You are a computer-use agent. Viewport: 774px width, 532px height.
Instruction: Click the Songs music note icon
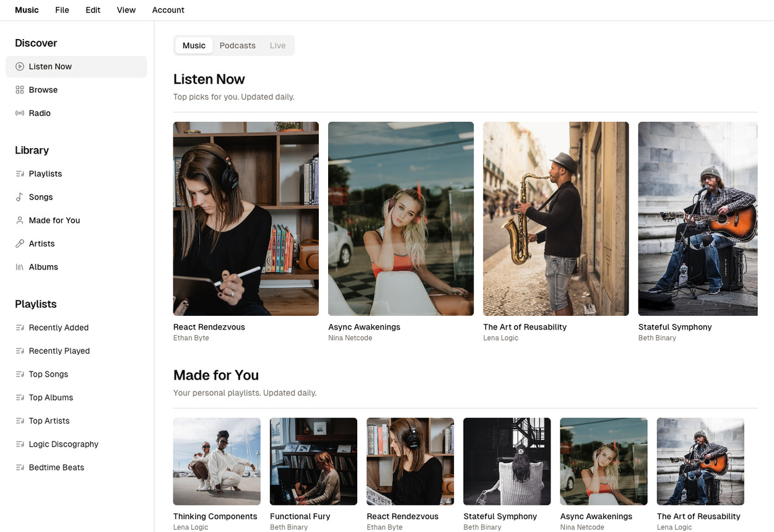click(x=20, y=197)
